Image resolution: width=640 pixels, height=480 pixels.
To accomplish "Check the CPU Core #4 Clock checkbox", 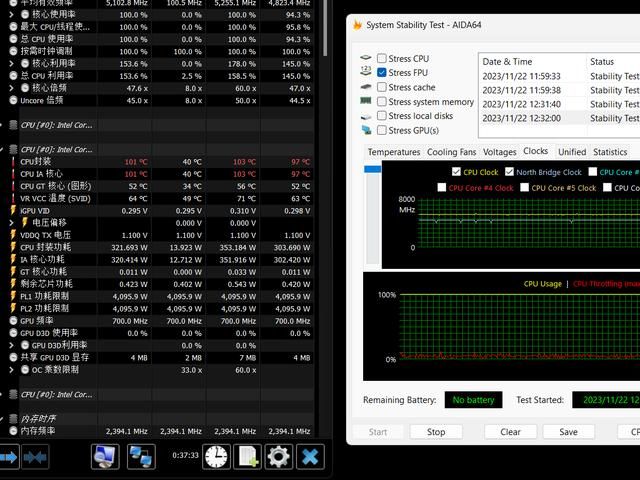I will coord(442,187).
